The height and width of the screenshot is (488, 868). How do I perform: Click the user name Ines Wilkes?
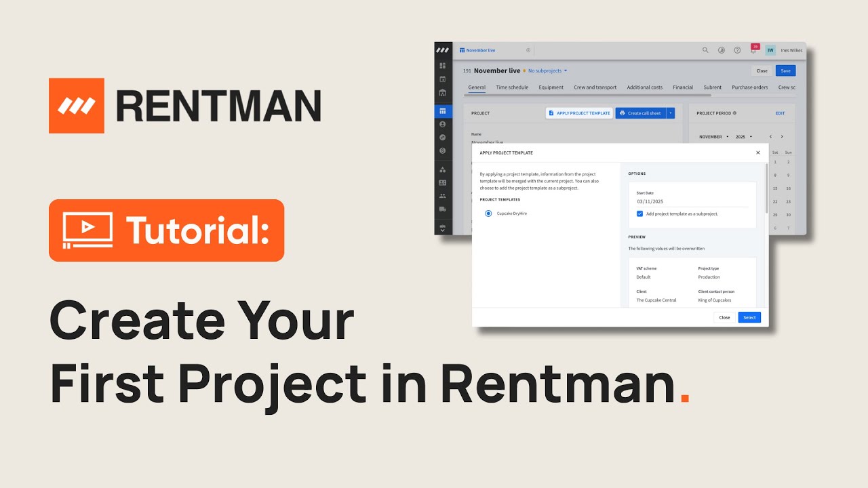pos(791,50)
